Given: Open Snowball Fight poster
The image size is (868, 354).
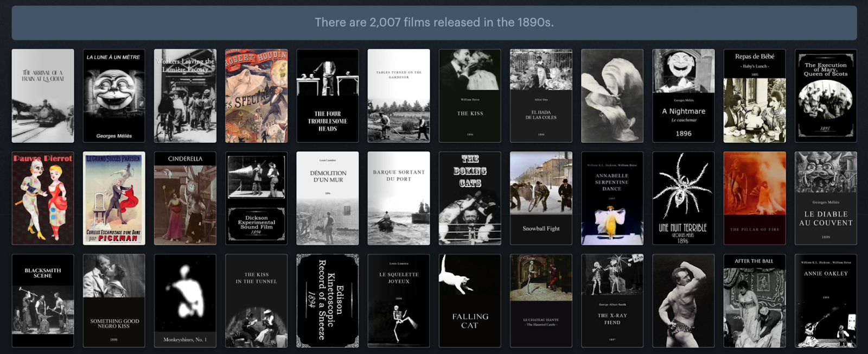Looking at the screenshot, I should pos(541,198).
